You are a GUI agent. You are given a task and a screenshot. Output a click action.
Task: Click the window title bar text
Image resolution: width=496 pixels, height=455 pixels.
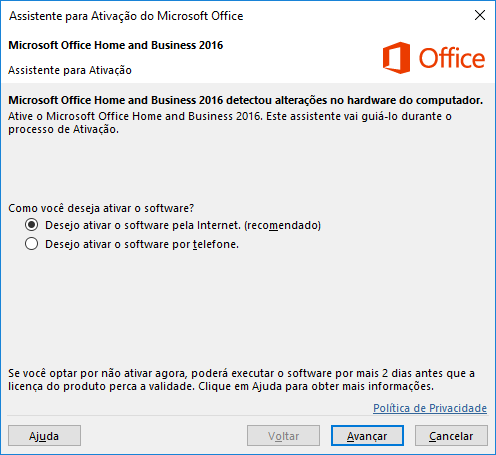126,16
